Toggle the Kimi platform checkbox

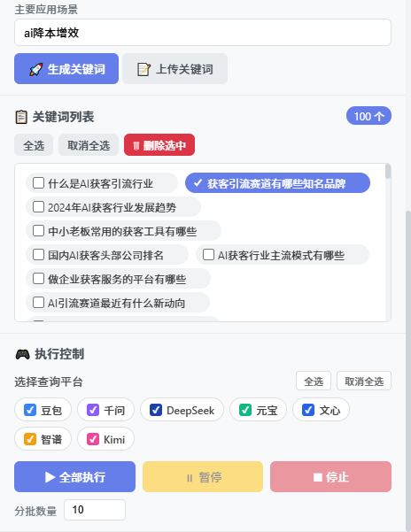(93, 439)
